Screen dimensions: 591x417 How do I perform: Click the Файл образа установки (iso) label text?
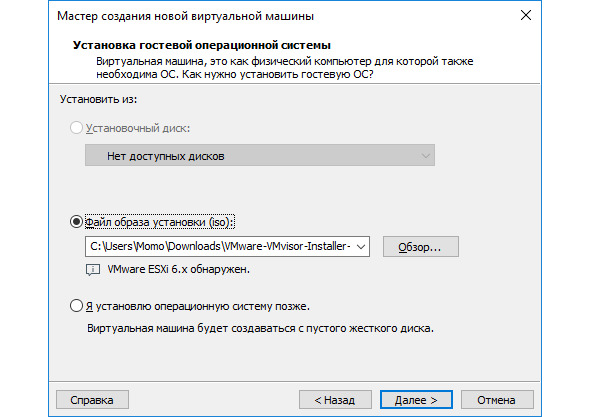pos(160,222)
